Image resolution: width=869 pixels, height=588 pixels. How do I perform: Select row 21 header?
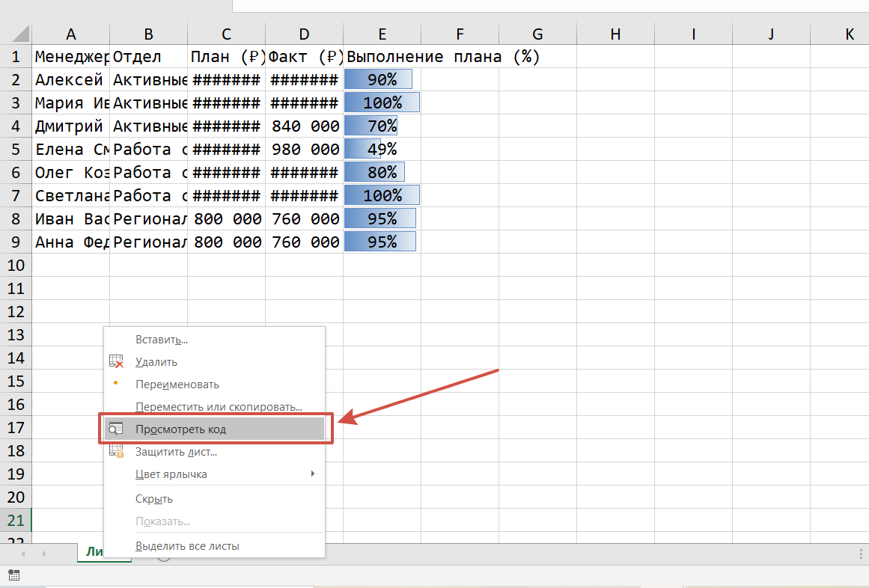pyautogui.click(x=16, y=521)
